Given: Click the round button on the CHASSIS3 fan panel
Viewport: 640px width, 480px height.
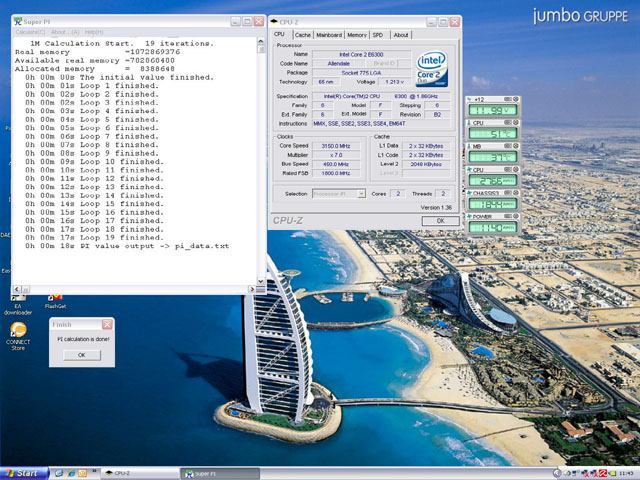Looking at the screenshot, I should click(x=516, y=193).
